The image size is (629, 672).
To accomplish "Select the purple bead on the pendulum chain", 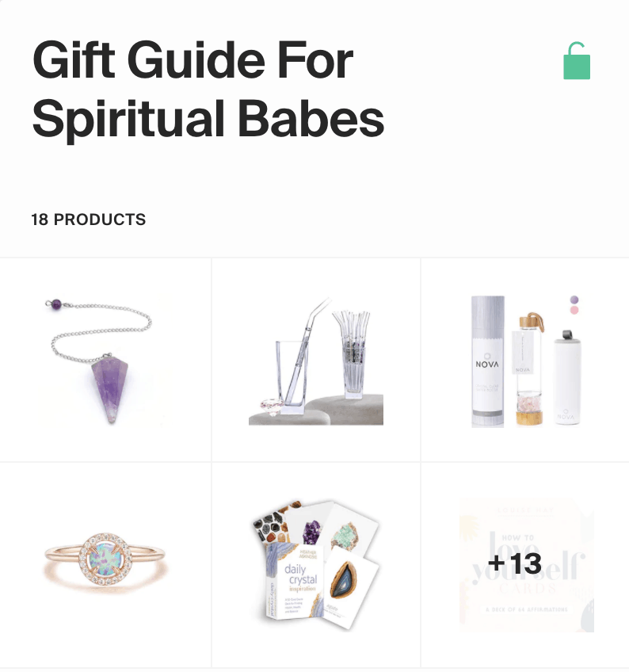I will tap(55, 305).
